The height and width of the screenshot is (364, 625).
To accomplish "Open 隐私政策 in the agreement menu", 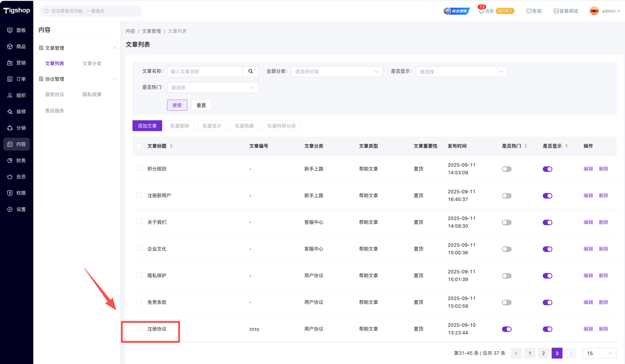I will point(92,94).
